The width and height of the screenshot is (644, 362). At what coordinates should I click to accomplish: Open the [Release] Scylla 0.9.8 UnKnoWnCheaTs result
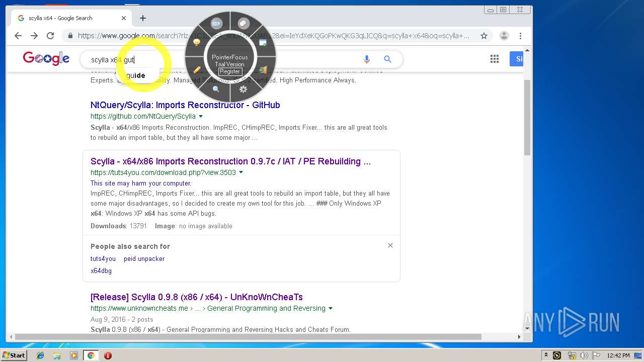click(197, 297)
